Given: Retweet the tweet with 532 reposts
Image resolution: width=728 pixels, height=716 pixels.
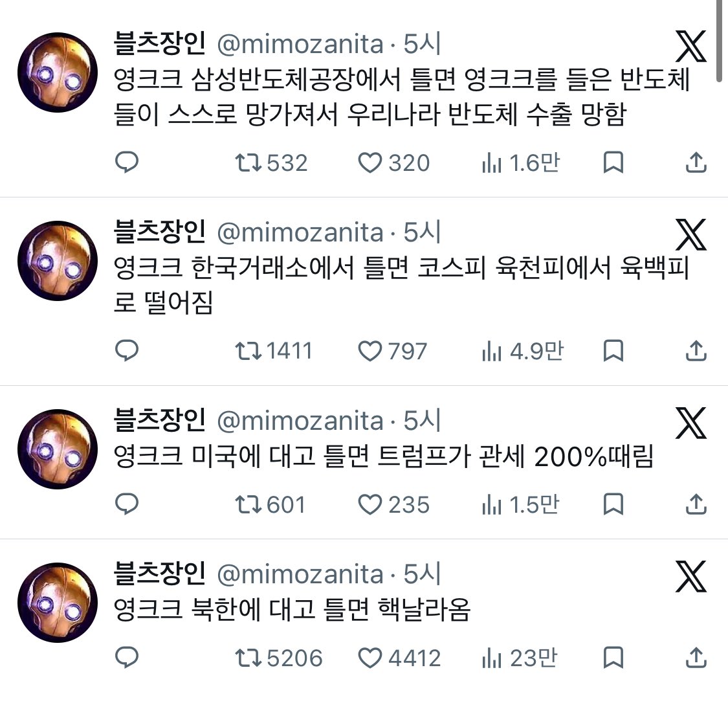Looking at the screenshot, I should [271, 163].
